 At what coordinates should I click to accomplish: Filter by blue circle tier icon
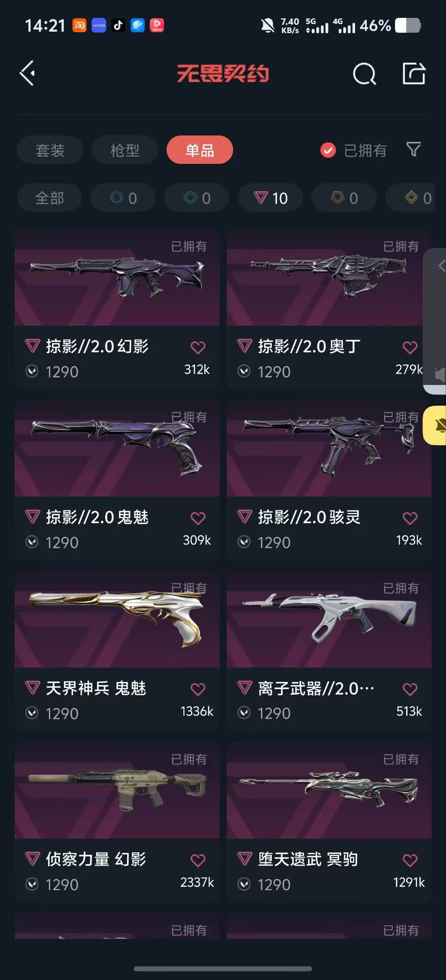point(123,198)
